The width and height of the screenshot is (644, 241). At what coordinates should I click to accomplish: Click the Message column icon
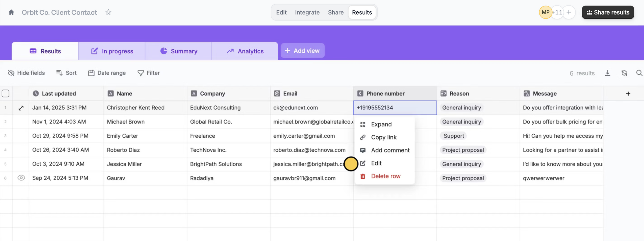pyautogui.click(x=527, y=93)
